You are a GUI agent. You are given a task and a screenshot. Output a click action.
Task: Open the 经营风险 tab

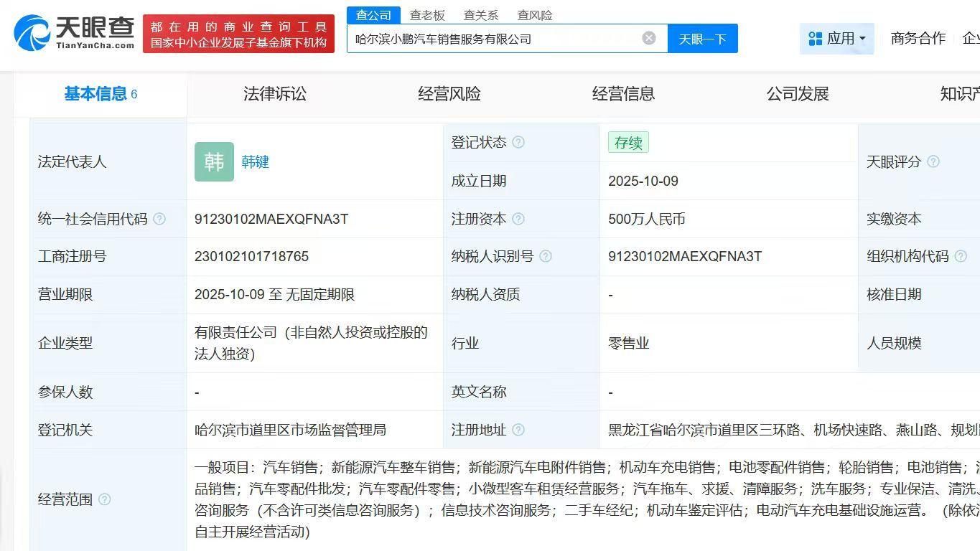point(449,94)
